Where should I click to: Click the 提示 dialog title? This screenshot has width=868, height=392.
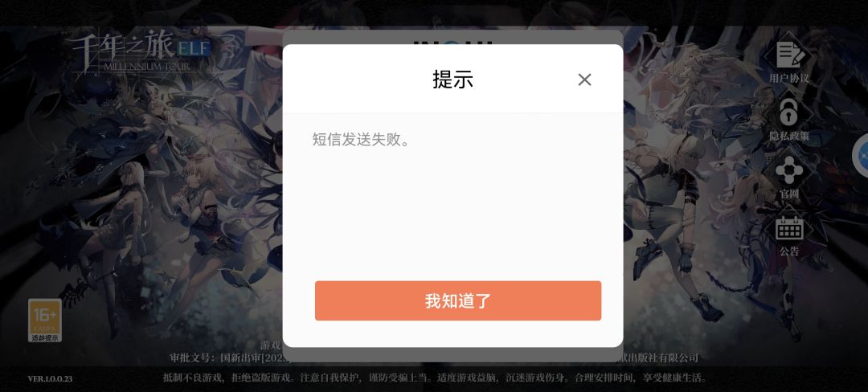(452, 80)
